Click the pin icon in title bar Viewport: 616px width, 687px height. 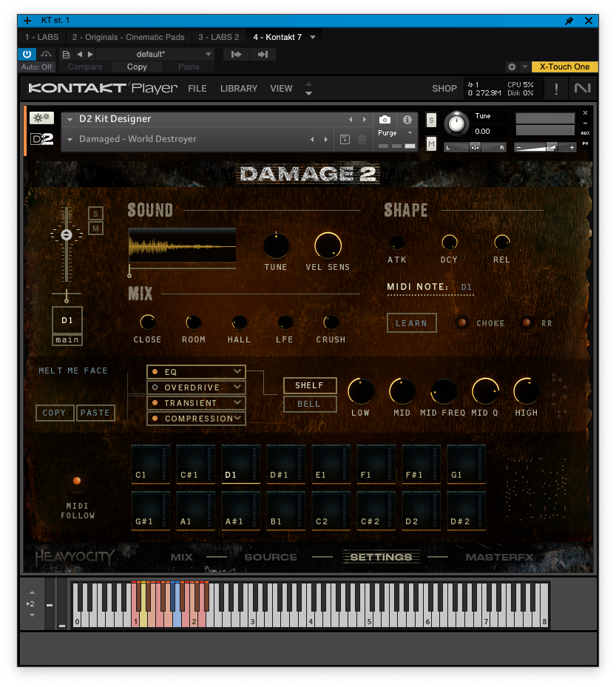pyautogui.click(x=569, y=21)
